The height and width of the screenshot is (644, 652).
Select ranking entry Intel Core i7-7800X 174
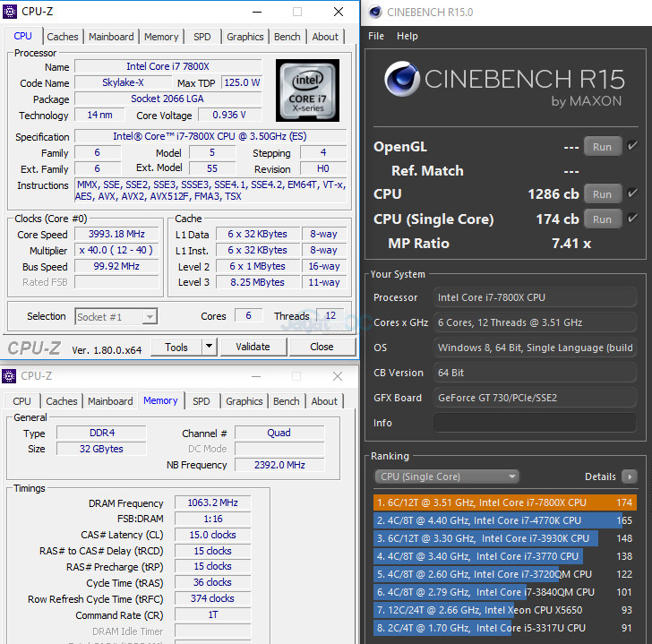pyautogui.click(x=505, y=502)
